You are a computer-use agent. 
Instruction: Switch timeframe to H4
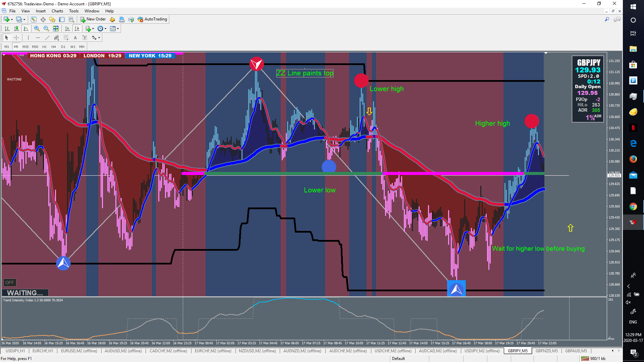(x=54, y=47)
